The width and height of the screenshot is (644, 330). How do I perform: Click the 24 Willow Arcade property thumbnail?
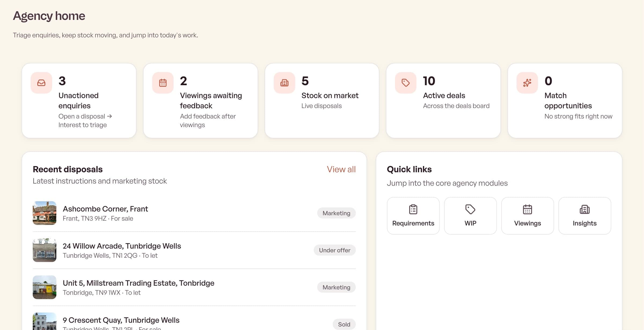click(45, 250)
